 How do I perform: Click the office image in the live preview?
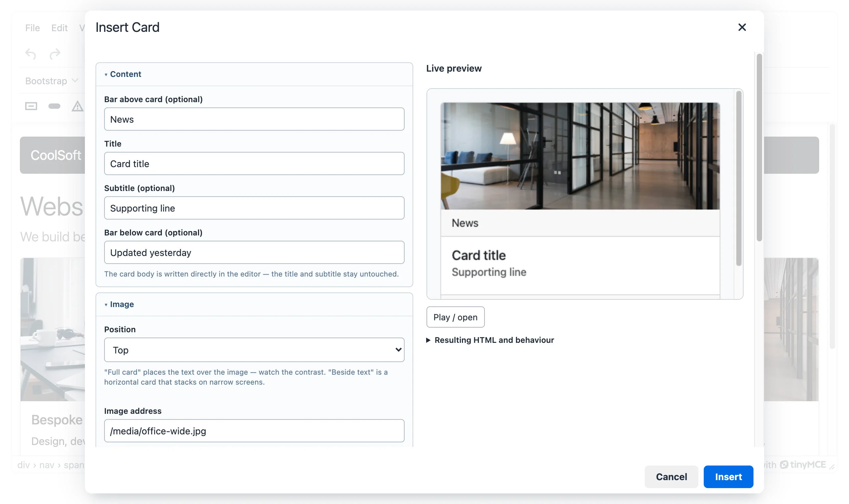coord(580,156)
